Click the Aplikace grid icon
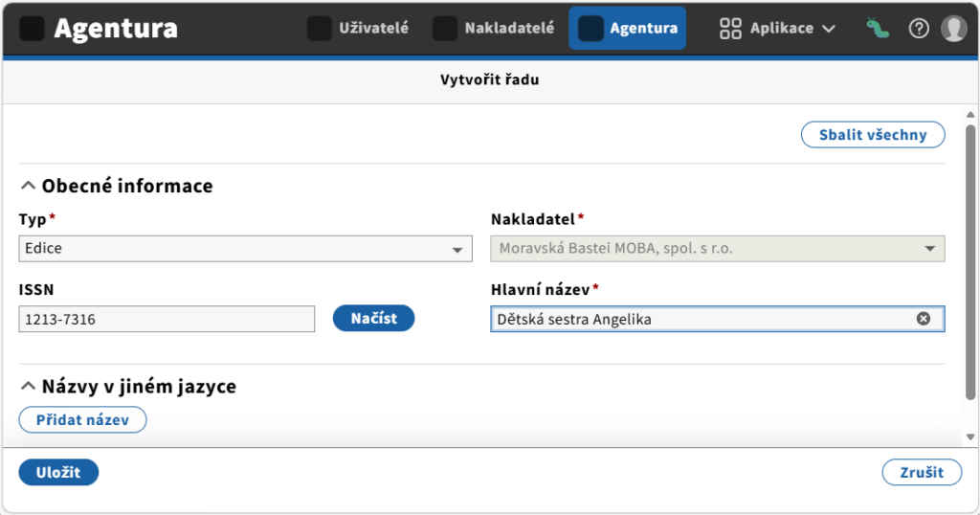Screen dimensions: 980x515 tap(730, 28)
